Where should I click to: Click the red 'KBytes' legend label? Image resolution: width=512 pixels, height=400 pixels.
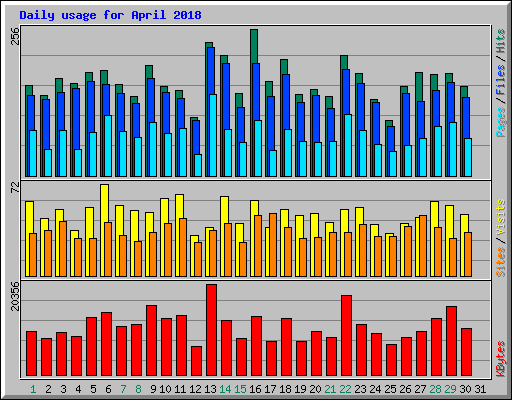pyautogui.click(x=500, y=359)
